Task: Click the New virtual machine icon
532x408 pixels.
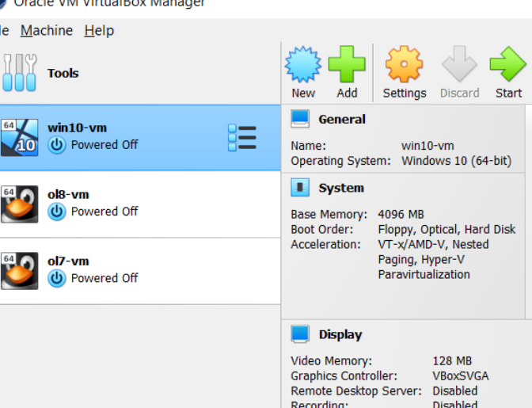Action: point(303,64)
